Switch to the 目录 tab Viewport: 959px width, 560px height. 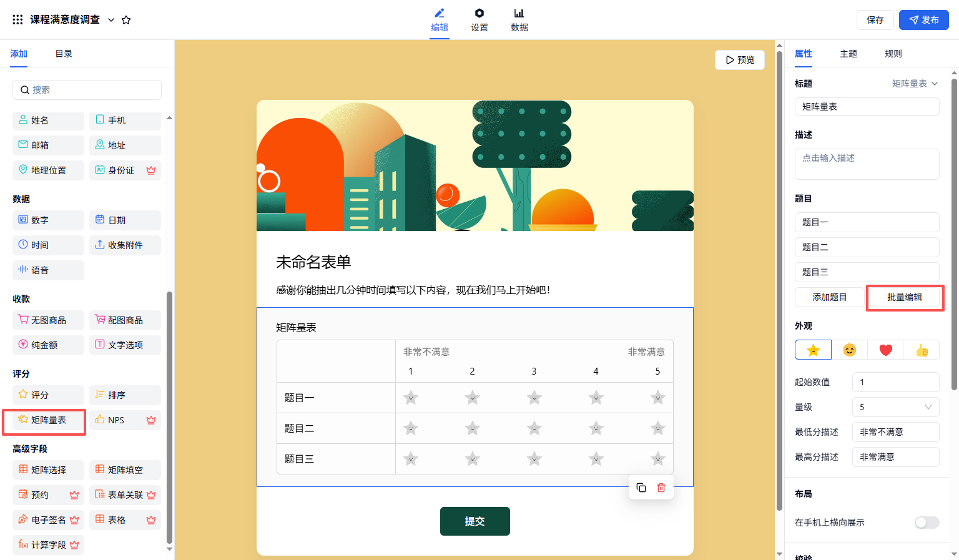tap(64, 54)
